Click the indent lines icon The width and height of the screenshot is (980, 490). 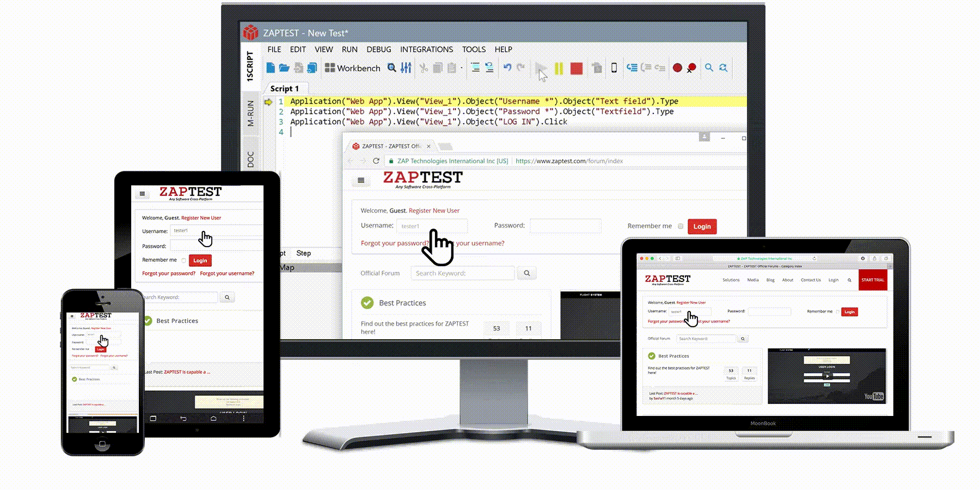click(x=475, y=68)
